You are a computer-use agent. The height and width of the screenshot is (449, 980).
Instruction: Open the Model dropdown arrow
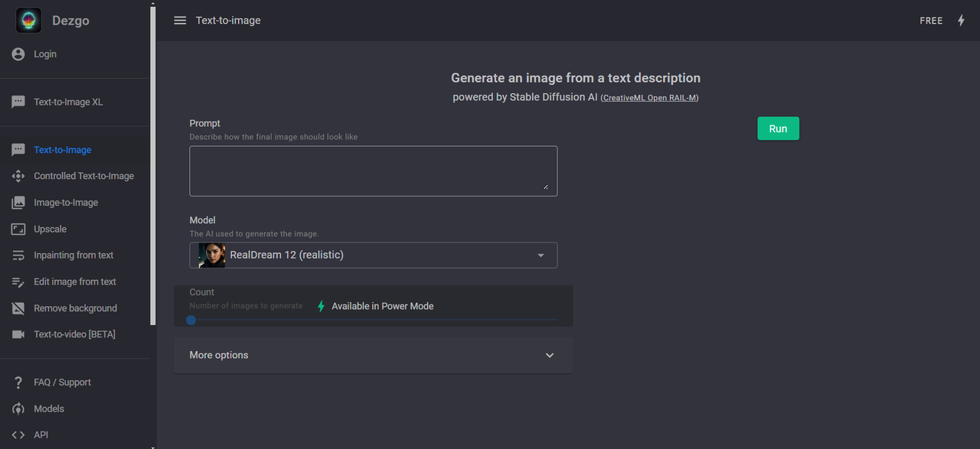pyautogui.click(x=541, y=255)
